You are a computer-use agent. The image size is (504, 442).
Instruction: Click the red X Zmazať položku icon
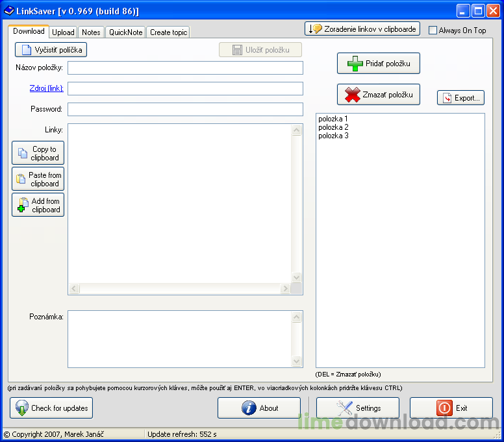pyautogui.click(x=352, y=95)
